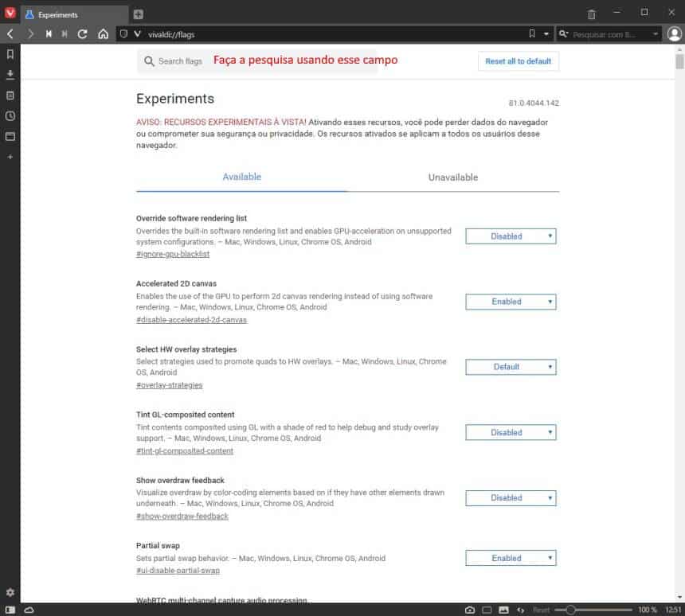Image resolution: width=685 pixels, height=616 pixels.
Task: Click the #ui-disable-partial-swap link
Action: point(178,571)
